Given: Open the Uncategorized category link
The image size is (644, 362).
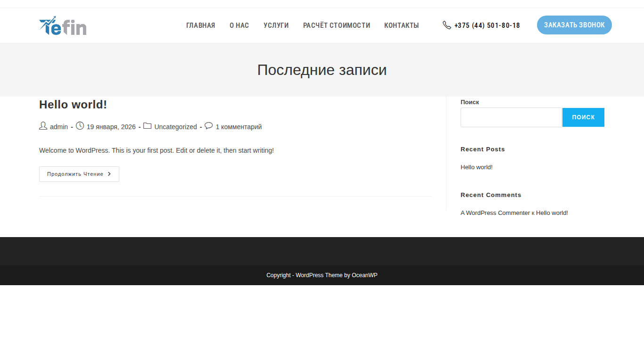Looking at the screenshot, I should pos(175,127).
